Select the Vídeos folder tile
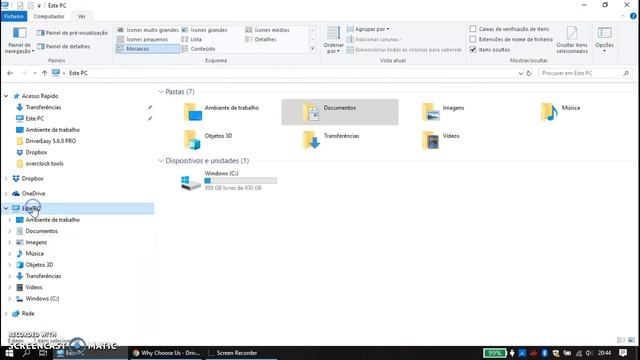 click(x=441, y=140)
